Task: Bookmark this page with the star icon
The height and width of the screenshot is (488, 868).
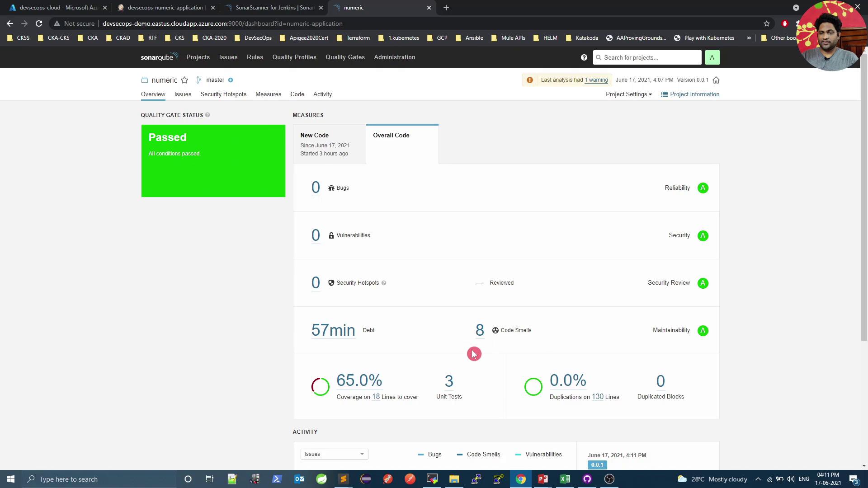Action: (766, 23)
